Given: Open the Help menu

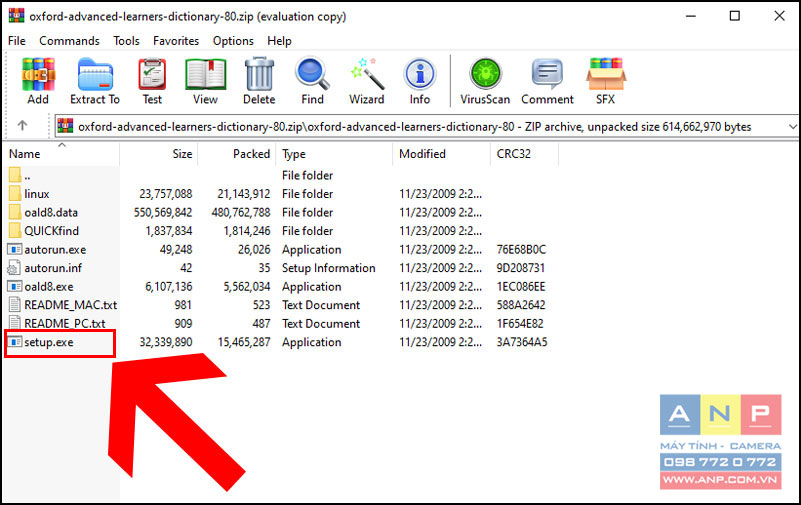Looking at the screenshot, I should point(279,41).
